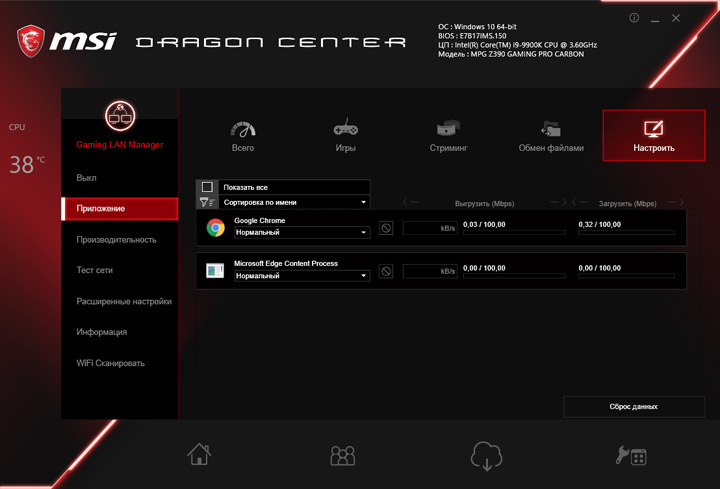
Task: Click the Gaming LAN Manager title
Action: click(x=120, y=145)
